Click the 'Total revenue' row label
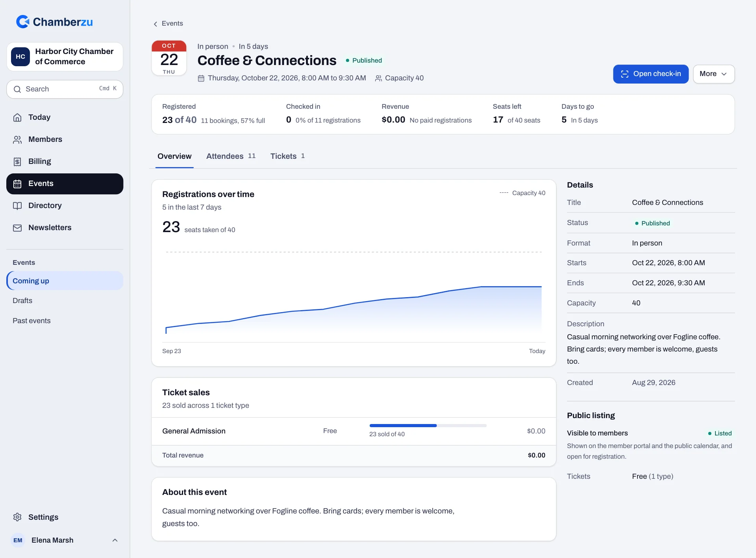This screenshot has width=756, height=558. (x=183, y=456)
